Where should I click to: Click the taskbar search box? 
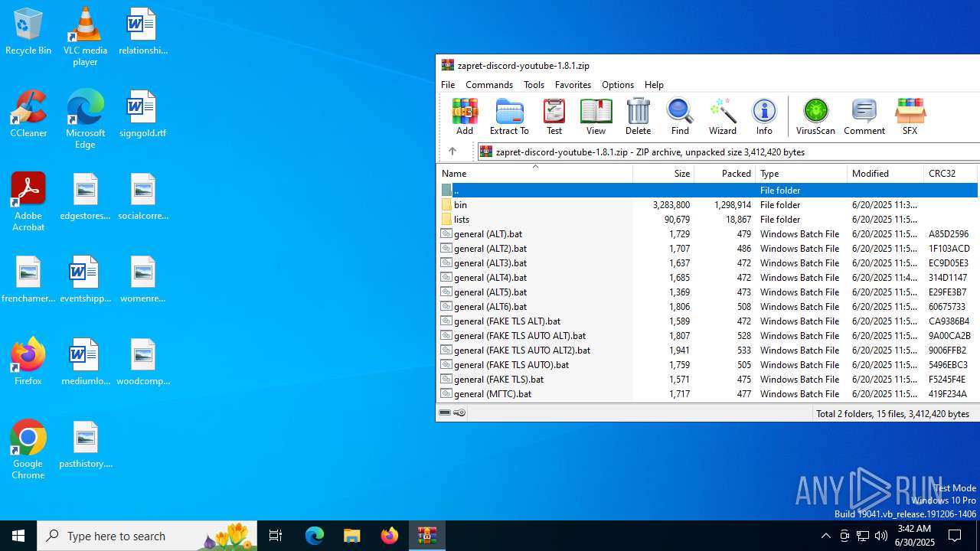point(147,536)
